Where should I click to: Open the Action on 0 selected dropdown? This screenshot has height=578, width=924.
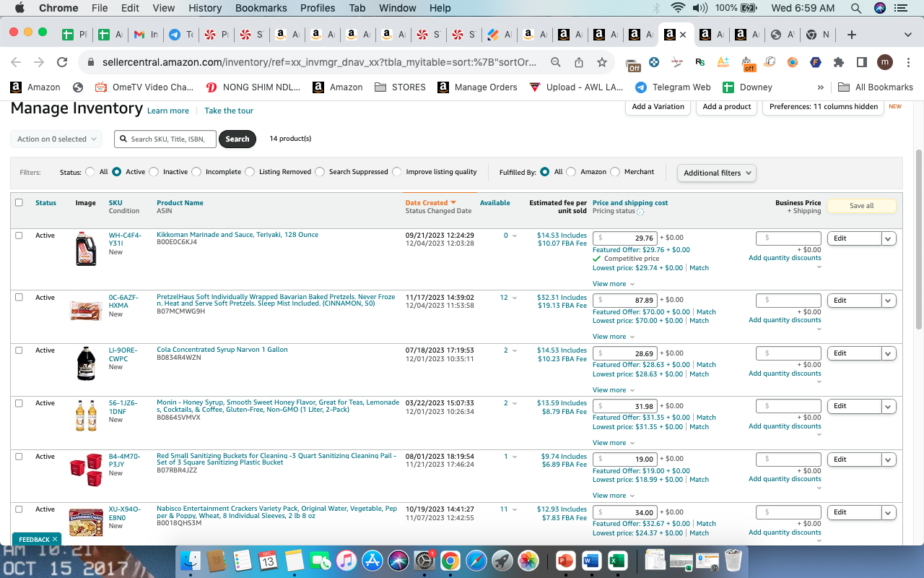(x=56, y=139)
